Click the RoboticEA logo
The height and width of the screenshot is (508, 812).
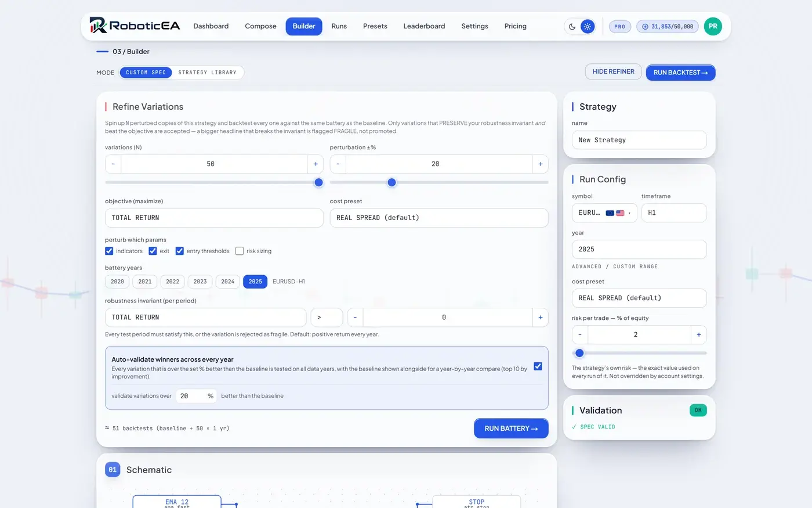pos(135,26)
